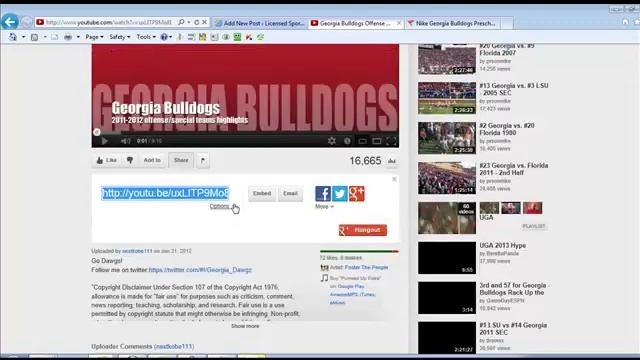
Task: Open the Page menu
Action: coord(94,37)
